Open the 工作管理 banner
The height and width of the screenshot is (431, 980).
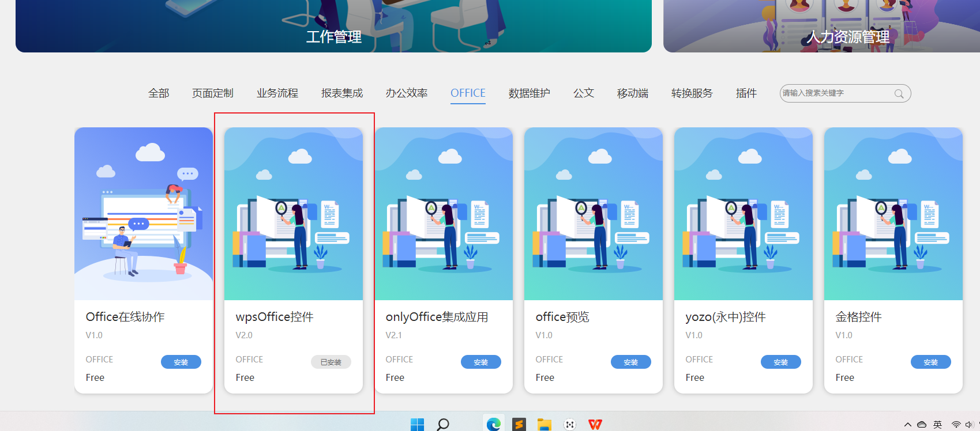point(333,26)
